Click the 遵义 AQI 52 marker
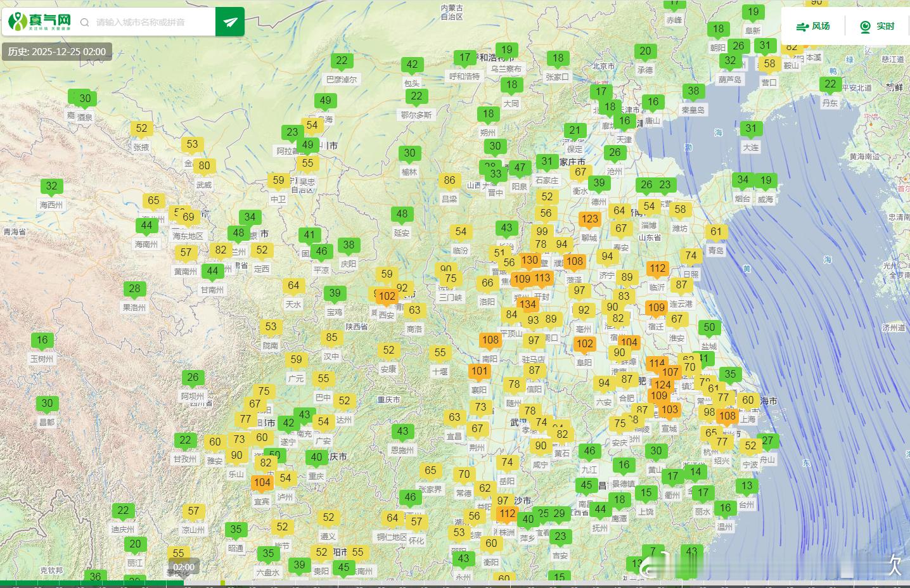Screen dimensions: 910x588 click(x=328, y=518)
